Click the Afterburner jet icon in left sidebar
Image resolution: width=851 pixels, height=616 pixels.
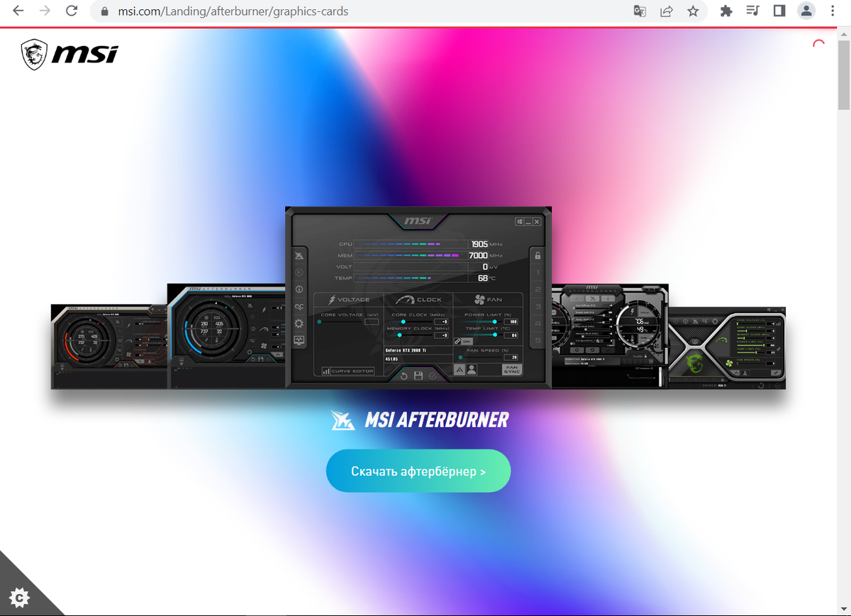click(299, 255)
